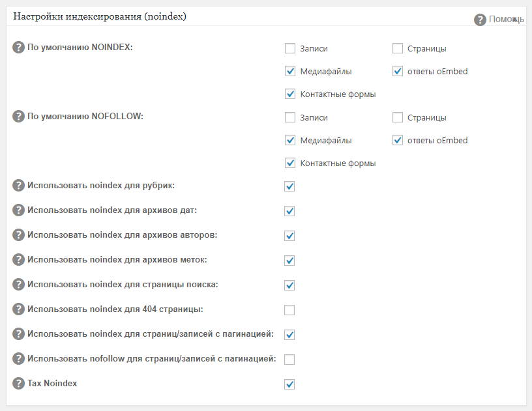Show help for noindex для архивов меток
The height and width of the screenshot is (411, 532).
19,260
